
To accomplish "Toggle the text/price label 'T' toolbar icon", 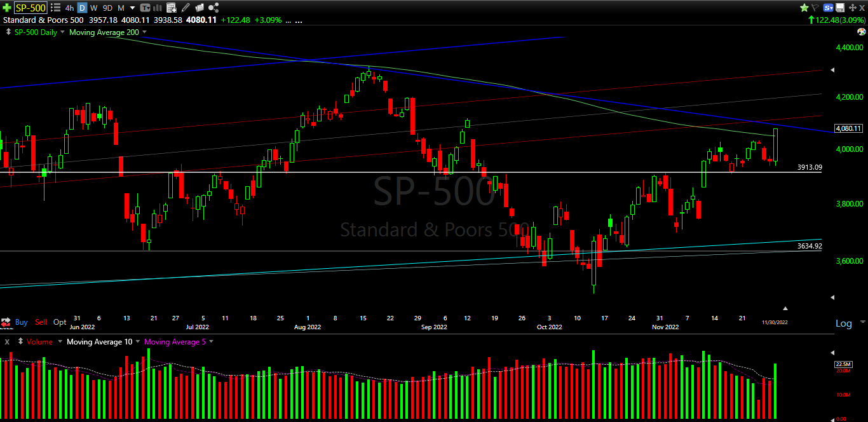I will pyautogui.click(x=145, y=8).
